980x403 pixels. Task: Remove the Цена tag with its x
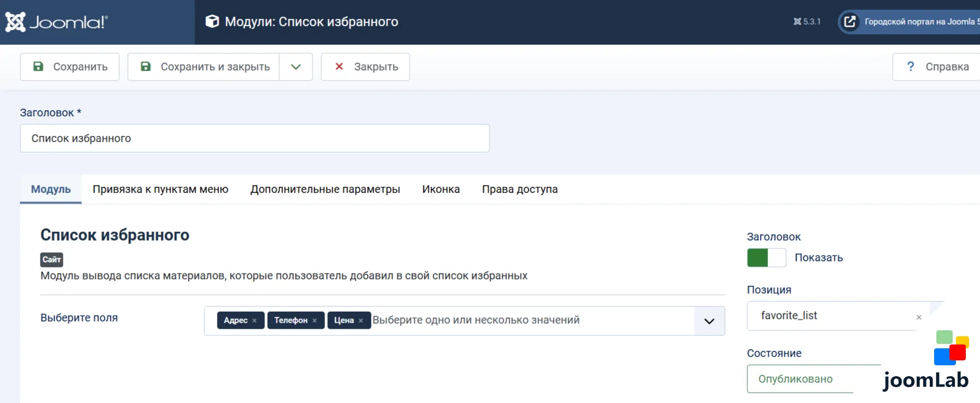(x=361, y=320)
